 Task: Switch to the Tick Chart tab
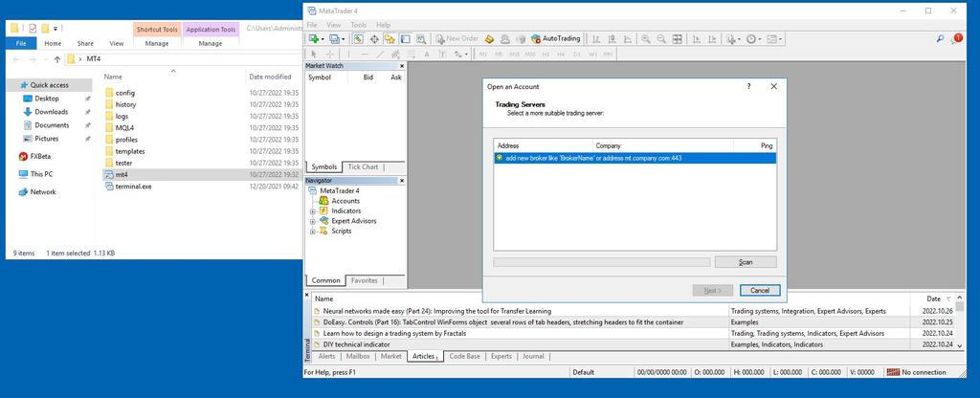tap(363, 166)
